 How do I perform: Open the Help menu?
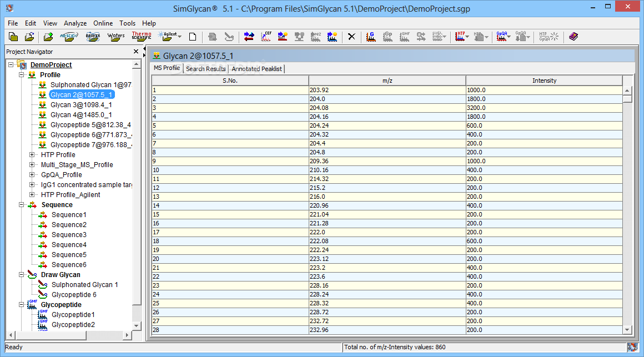[x=149, y=23]
